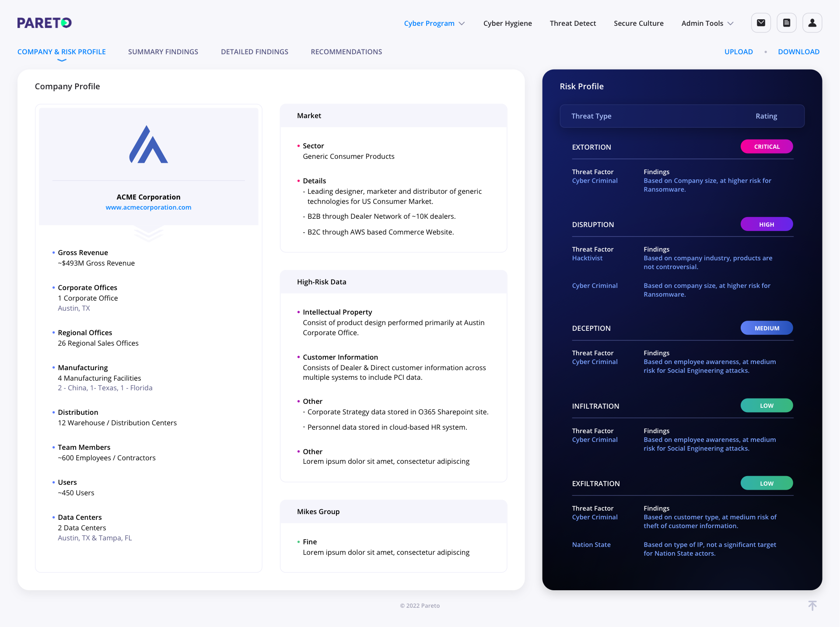Open the Secure Culture section
840x627 pixels.
click(639, 23)
